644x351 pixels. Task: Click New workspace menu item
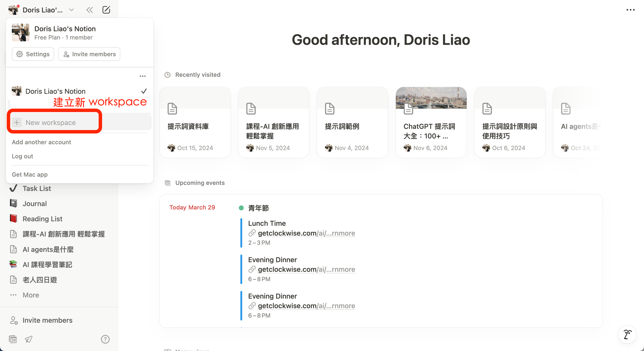point(51,123)
